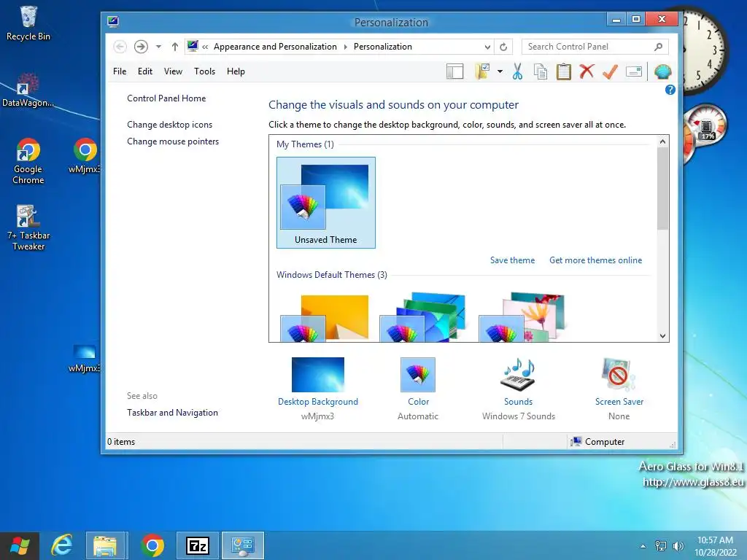Click the theme list scroll down arrow
Image resolution: width=747 pixels, height=560 pixels.
point(662,335)
